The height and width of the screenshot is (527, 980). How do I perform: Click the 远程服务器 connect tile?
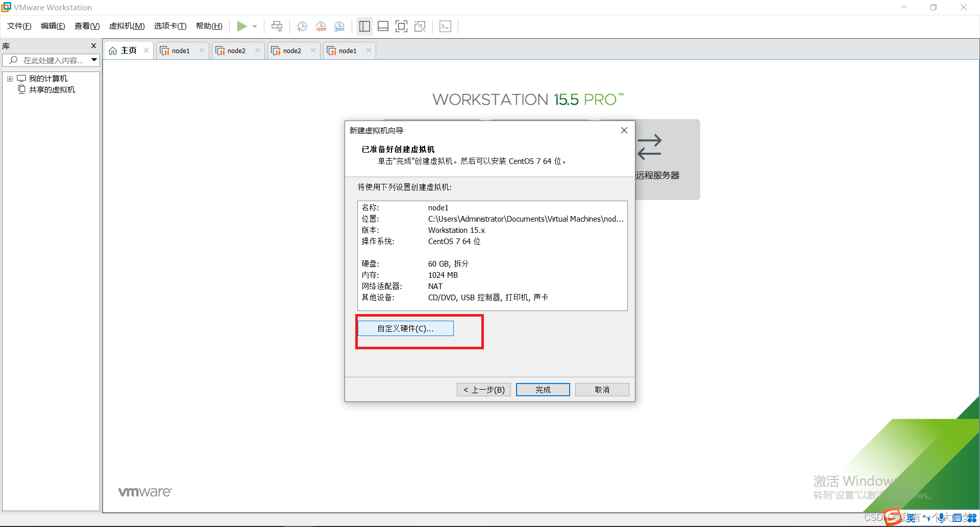pyautogui.click(x=668, y=159)
